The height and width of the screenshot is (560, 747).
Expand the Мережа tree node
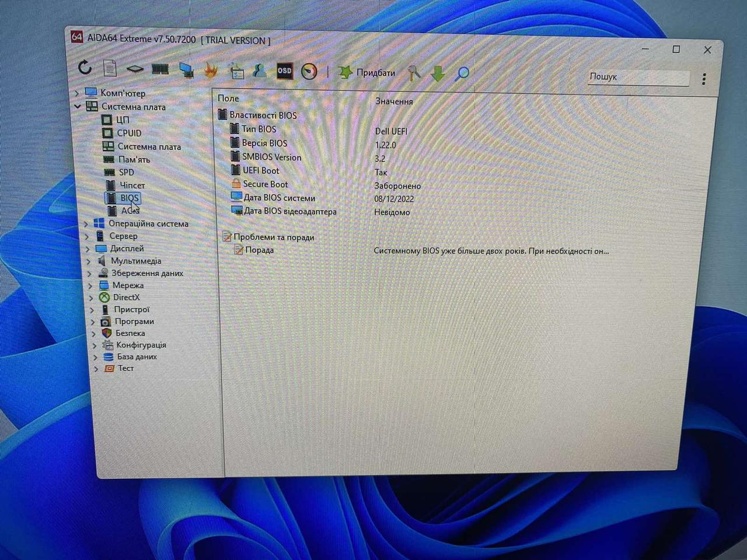click(90, 286)
